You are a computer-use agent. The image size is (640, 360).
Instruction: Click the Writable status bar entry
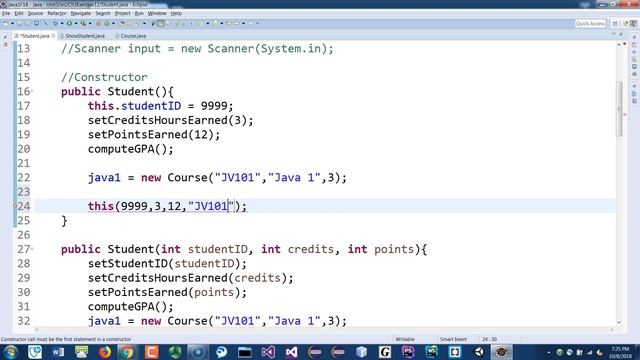point(405,339)
